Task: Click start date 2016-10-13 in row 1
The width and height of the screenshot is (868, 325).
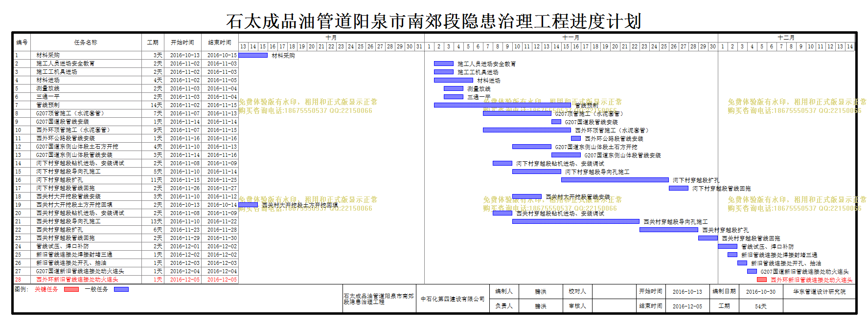Action: point(185,55)
